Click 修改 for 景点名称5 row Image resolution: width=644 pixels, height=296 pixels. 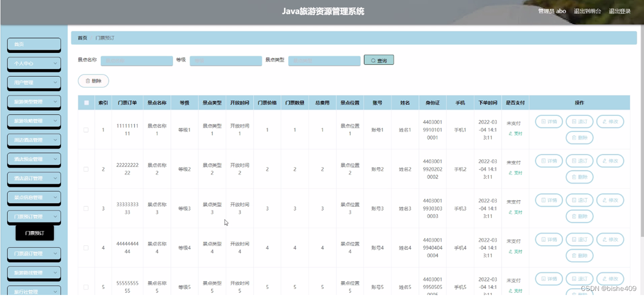click(610, 279)
